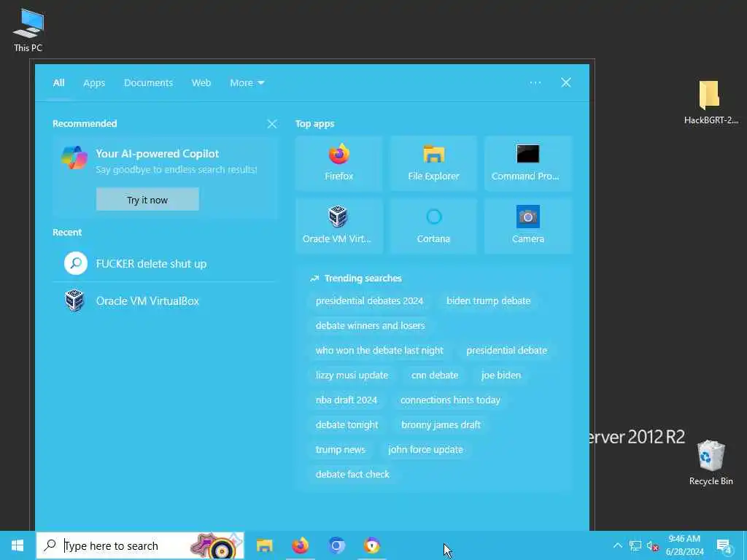The height and width of the screenshot is (560, 747).
Task: Open recent Oracle VM VirtualBox entry
Action: (164, 300)
